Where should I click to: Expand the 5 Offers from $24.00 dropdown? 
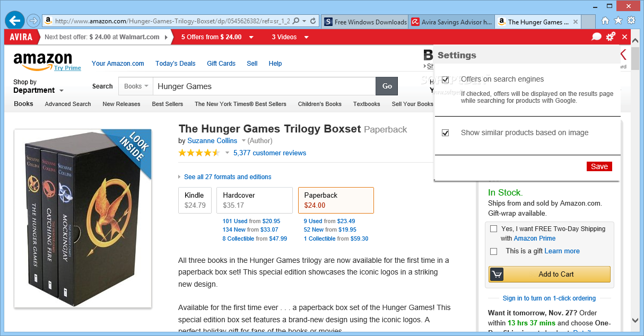coord(217,37)
